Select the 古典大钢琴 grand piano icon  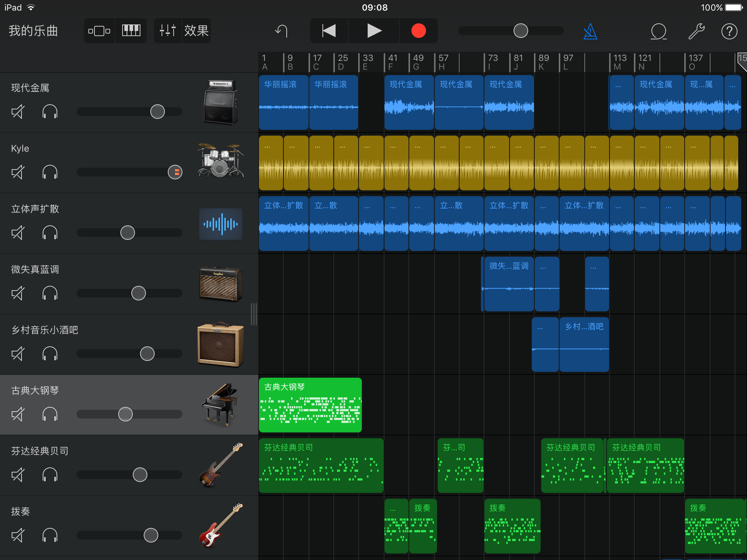pyautogui.click(x=221, y=405)
